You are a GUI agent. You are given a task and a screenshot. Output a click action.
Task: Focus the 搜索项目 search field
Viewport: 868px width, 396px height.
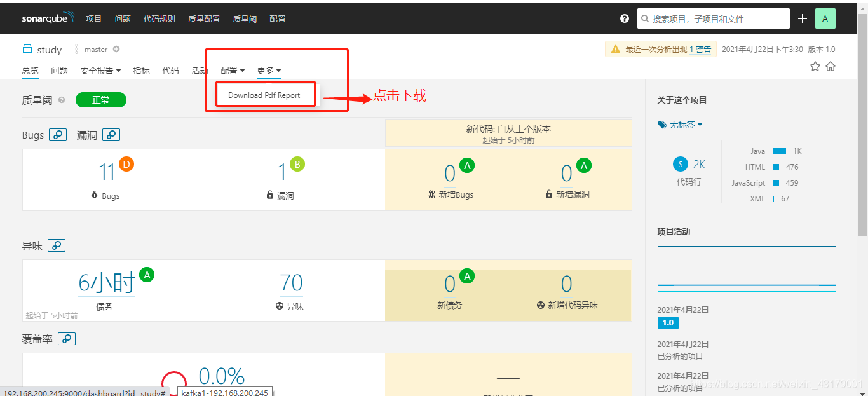point(714,18)
